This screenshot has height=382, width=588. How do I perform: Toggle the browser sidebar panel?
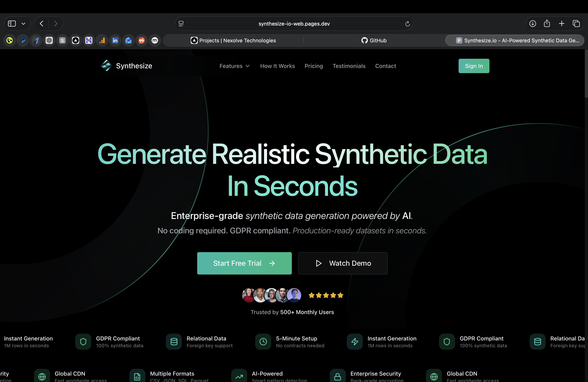(x=11, y=23)
